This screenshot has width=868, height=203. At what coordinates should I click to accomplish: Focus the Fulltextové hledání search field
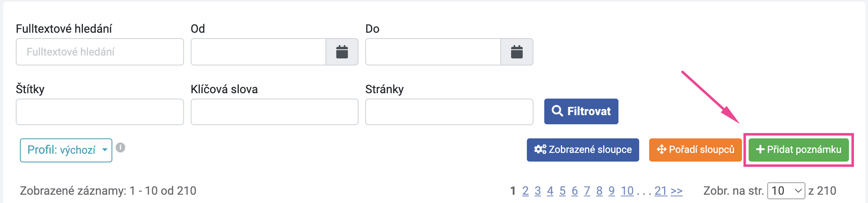[100, 52]
